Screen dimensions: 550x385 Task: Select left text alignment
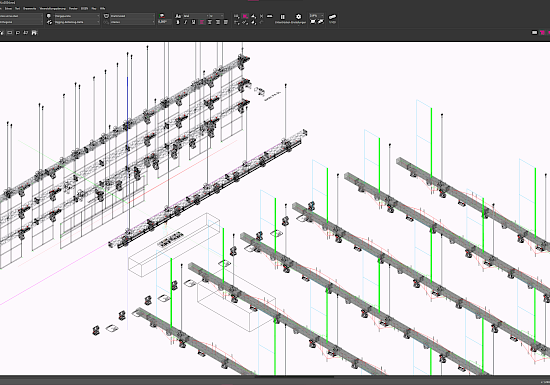202,22
